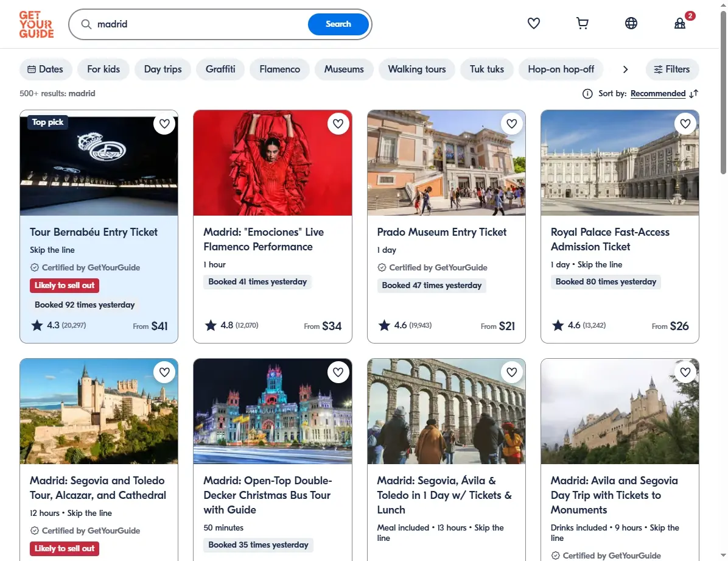Open the wishlist heart icon in header
The height and width of the screenshot is (561, 728).
533,23
